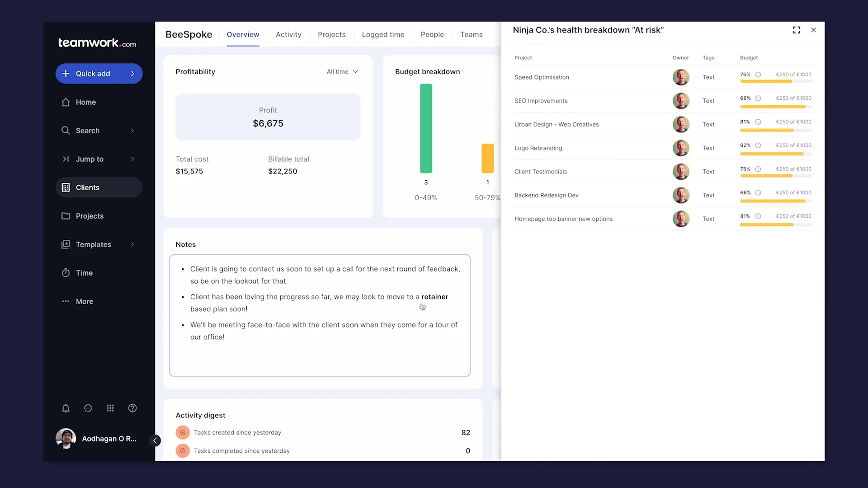Click the Apps grid icon

coord(110,408)
